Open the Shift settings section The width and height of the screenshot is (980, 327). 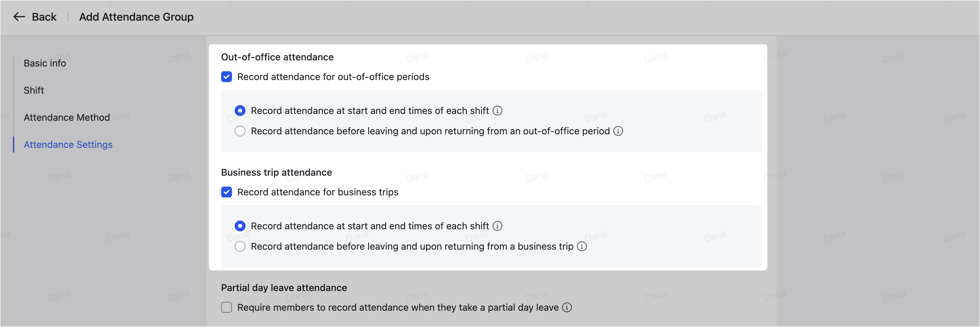tap(34, 90)
